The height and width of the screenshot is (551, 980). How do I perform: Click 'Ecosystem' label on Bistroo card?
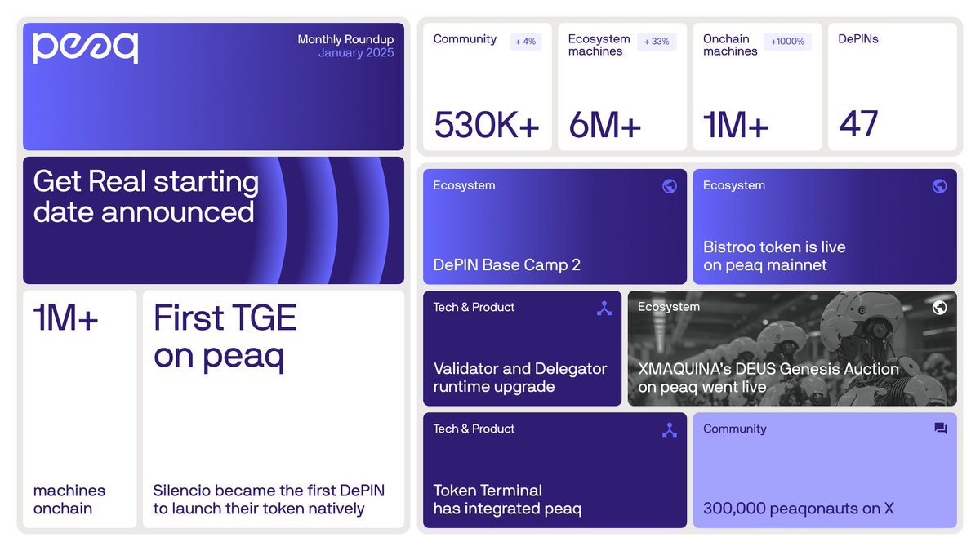point(734,186)
